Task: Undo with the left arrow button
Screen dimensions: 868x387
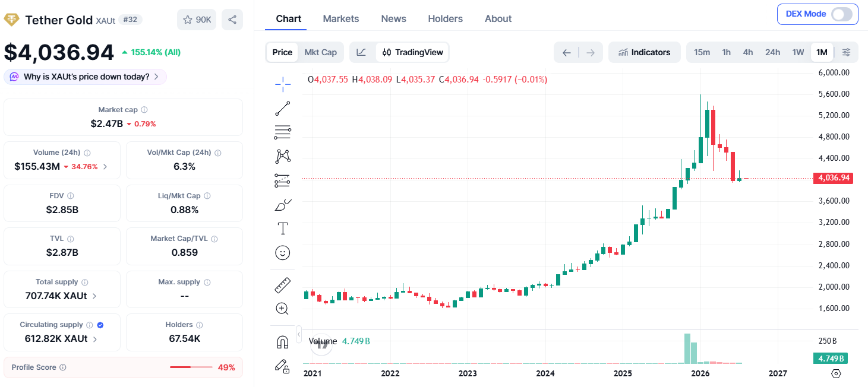Action: click(567, 52)
